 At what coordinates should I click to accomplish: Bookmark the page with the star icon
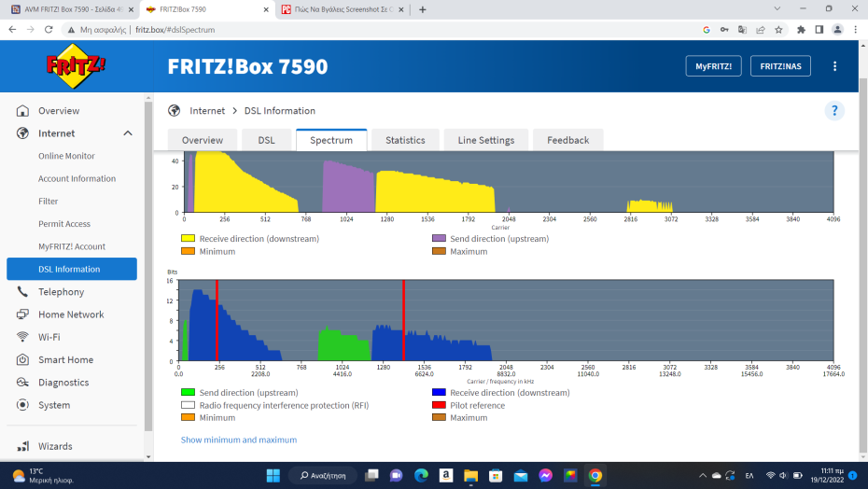[x=779, y=30]
